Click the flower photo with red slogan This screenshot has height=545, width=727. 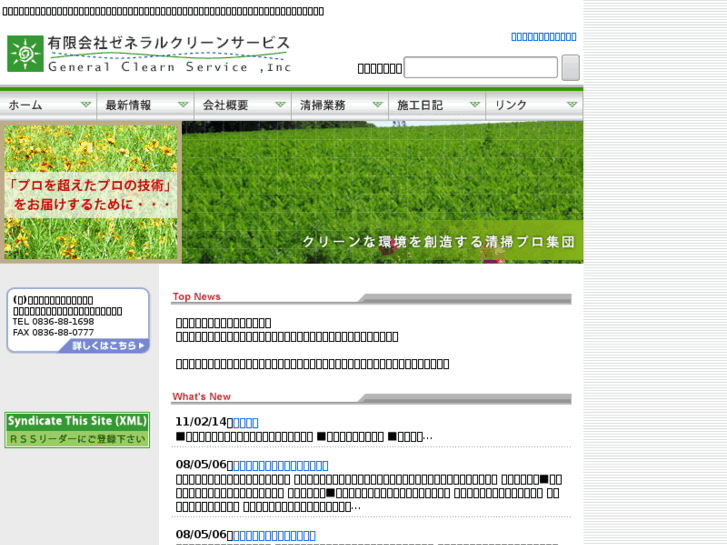click(91, 192)
